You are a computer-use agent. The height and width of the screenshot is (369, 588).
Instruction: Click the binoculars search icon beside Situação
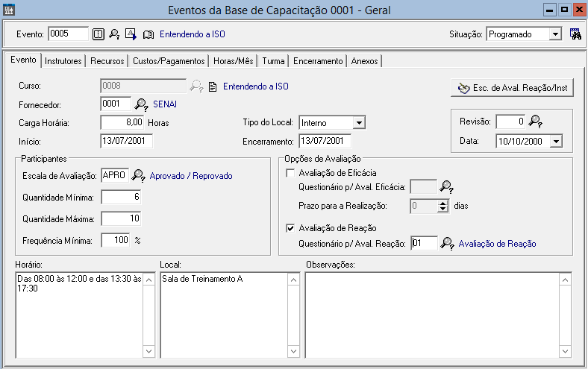(x=575, y=34)
